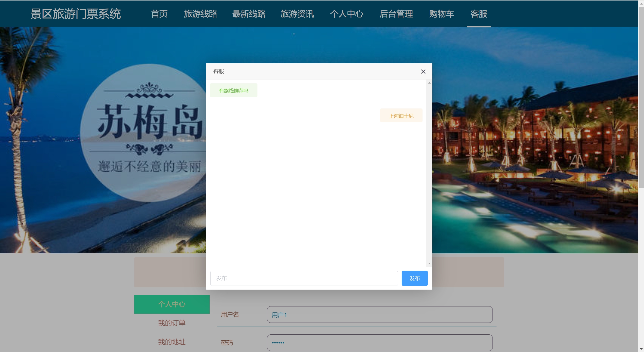Click the 密码 password field
Viewport: 644px width, 352px height.
380,342
